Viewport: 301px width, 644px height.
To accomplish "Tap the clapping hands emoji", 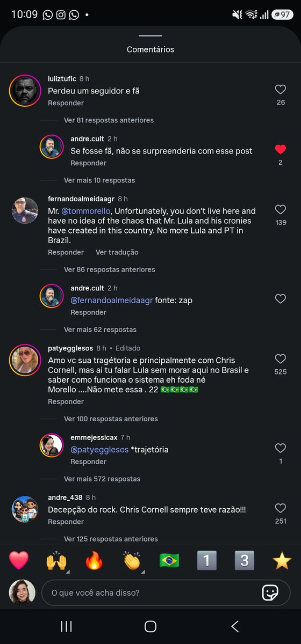I will pyautogui.click(x=132, y=560).
